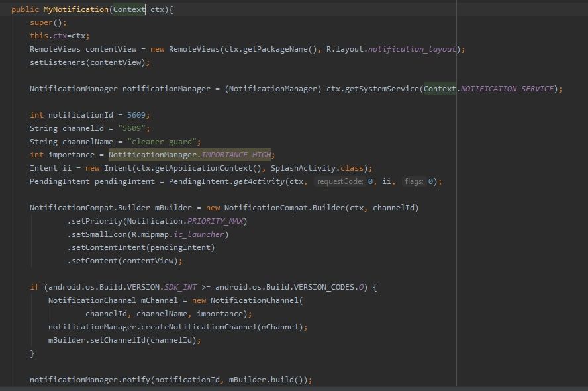Viewport: 588px width, 391px height.
Task: Click notification_layout resource reference
Action: pos(412,49)
